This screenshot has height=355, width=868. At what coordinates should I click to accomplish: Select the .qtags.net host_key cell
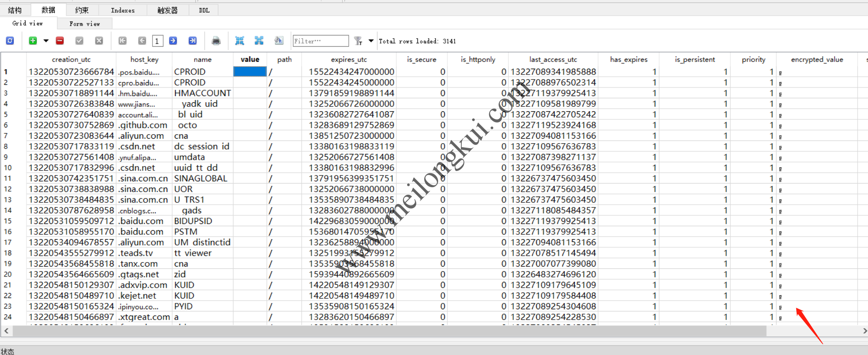point(144,274)
